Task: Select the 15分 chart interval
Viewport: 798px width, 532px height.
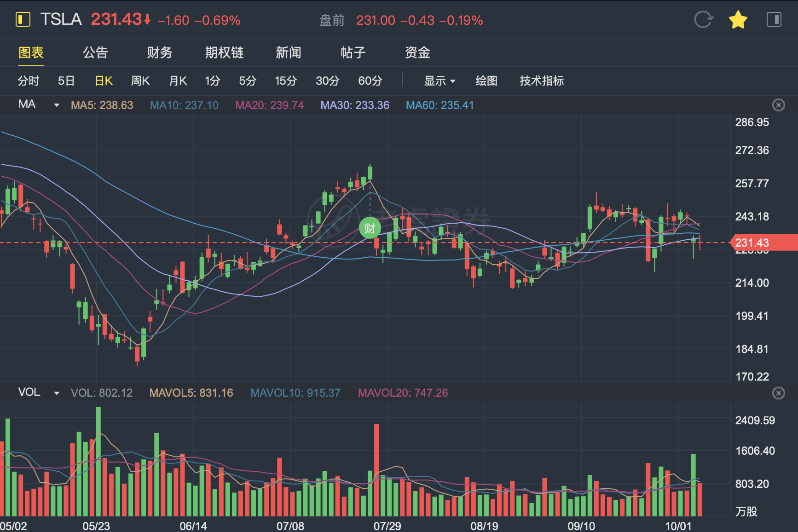Action: (x=286, y=81)
